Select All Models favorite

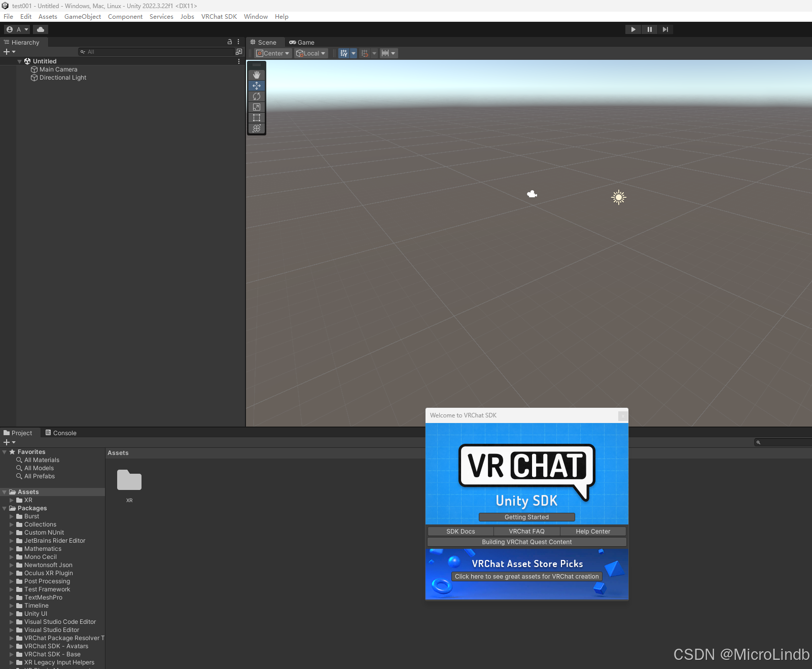click(39, 468)
